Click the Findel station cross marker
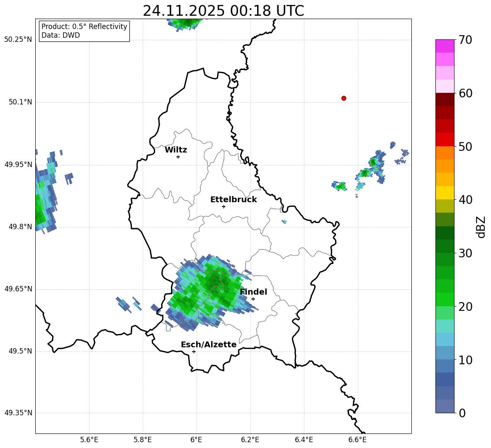 [253, 299]
